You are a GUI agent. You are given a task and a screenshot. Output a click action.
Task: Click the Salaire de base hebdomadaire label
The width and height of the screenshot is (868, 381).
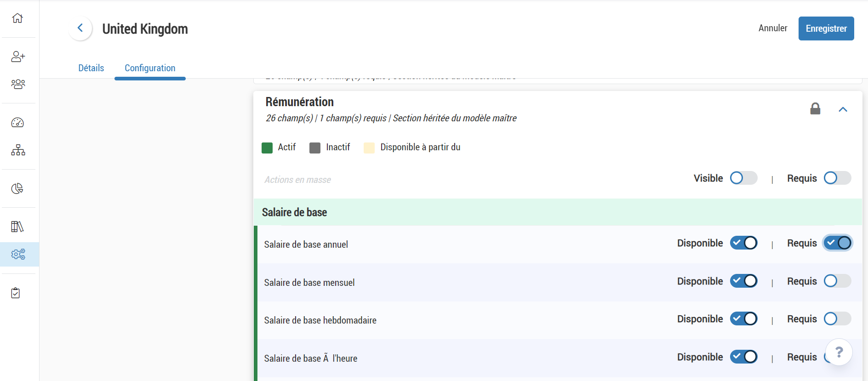click(320, 320)
